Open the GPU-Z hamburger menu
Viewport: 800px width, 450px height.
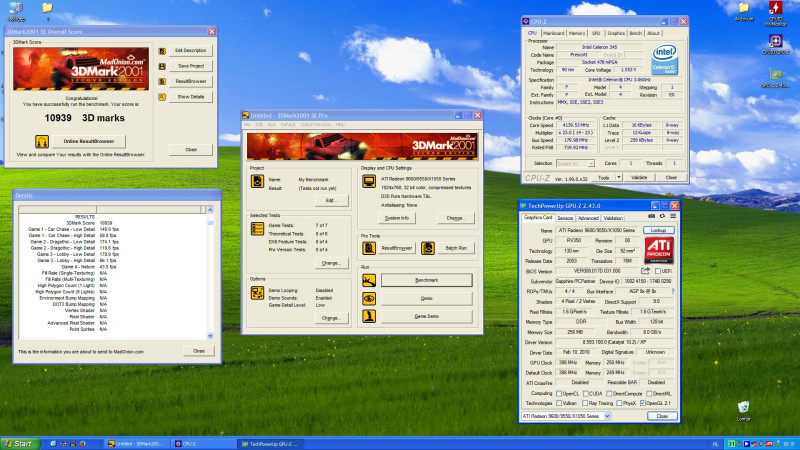coord(673,216)
